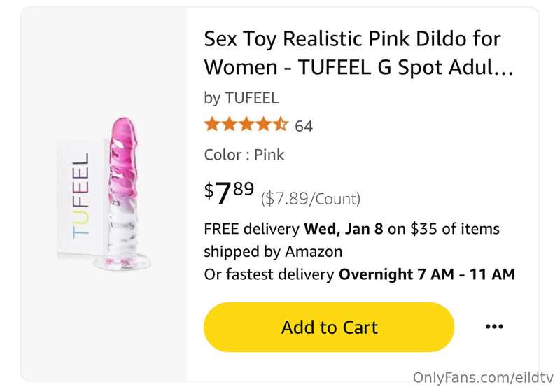The height and width of the screenshot is (392, 560).
Task: Click the 'shipped by Amazon' text
Action: tap(273, 252)
